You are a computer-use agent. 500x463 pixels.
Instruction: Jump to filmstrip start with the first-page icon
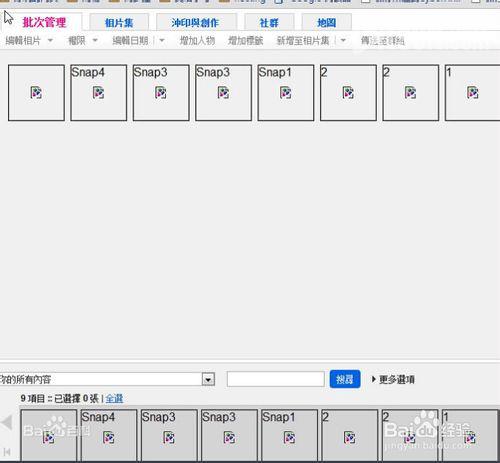7,452
